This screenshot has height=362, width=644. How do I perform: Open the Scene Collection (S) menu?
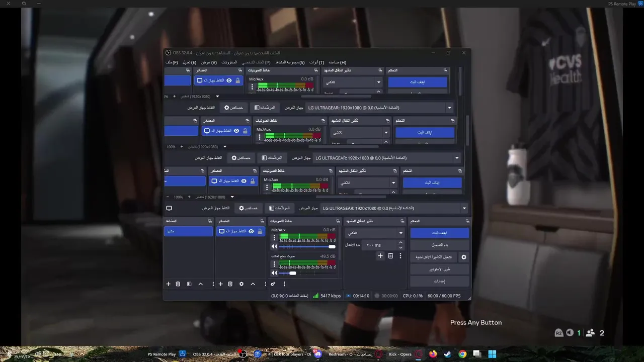tap(290, 62)
